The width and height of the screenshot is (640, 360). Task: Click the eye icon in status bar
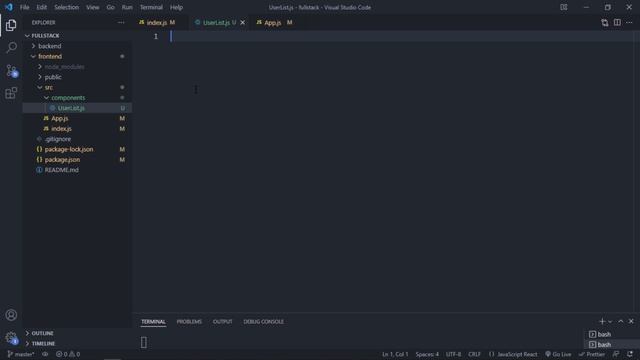tap(45, 354)
